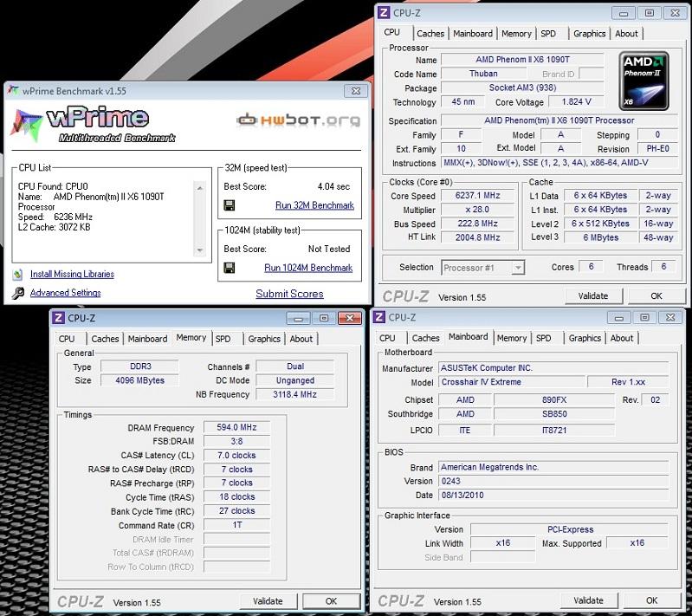Close the wPrime Benchmark window
This screenshot has width=692, height=616.
[356, 91]
